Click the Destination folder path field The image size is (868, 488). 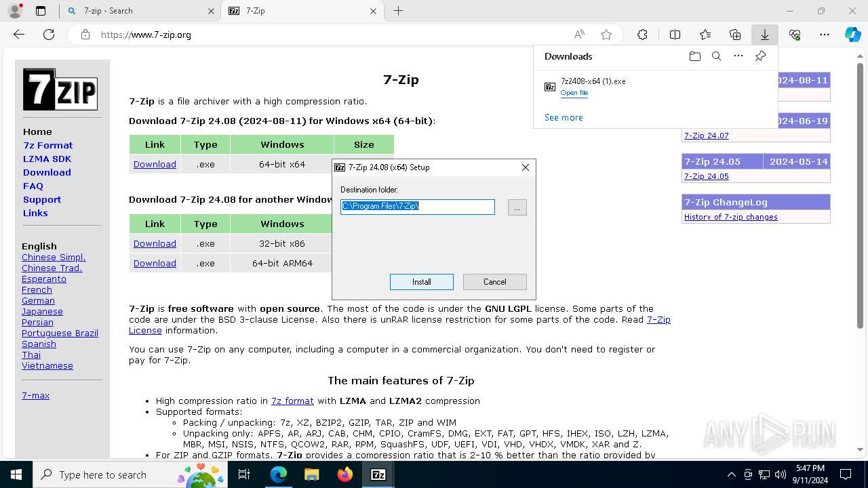point(418,207)
